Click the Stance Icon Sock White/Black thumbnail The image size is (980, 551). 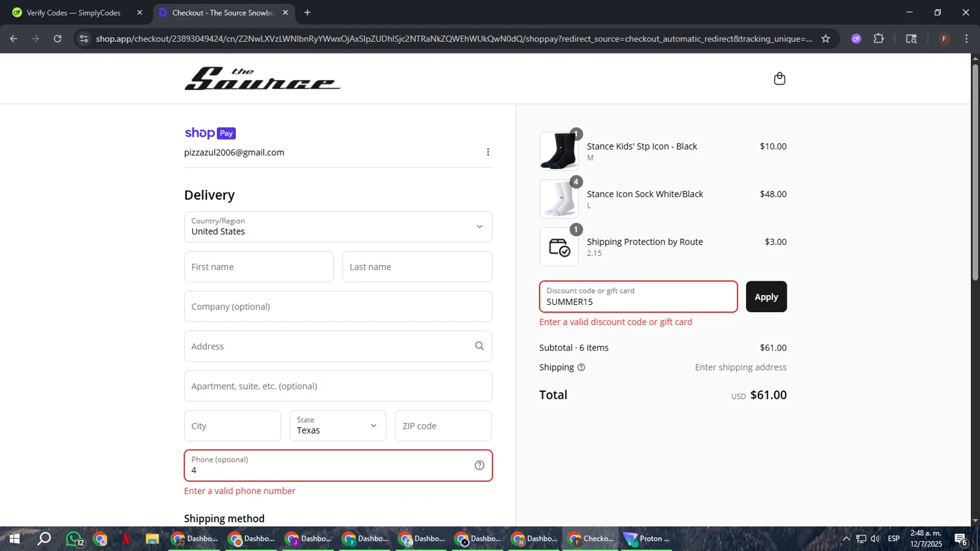point(559,198)
